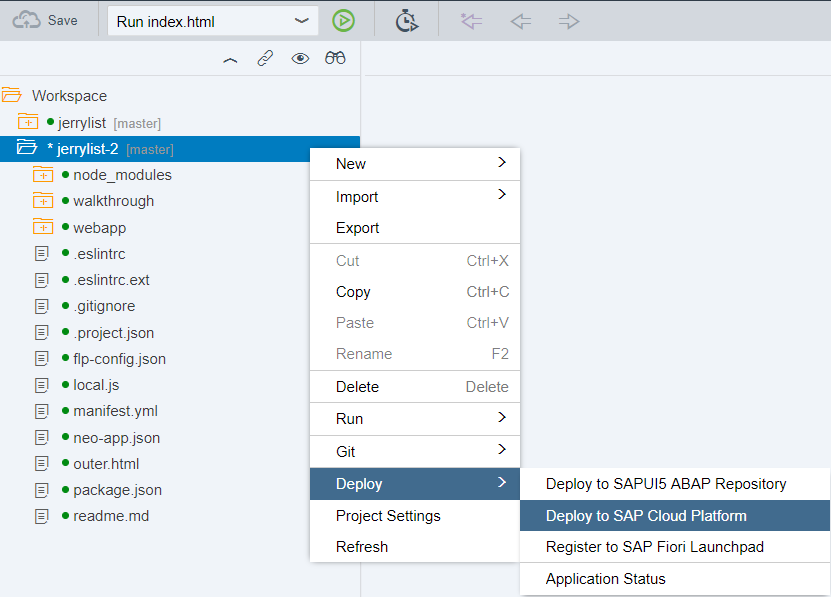
Task: Click the navigate back arrow icon
Action: coord(520,21)
